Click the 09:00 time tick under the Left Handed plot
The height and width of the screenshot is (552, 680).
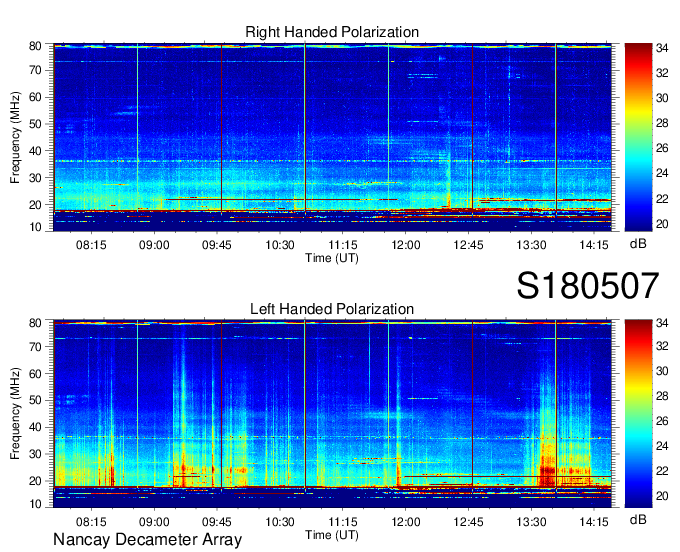pyautogui.click(x=154, y=522)
